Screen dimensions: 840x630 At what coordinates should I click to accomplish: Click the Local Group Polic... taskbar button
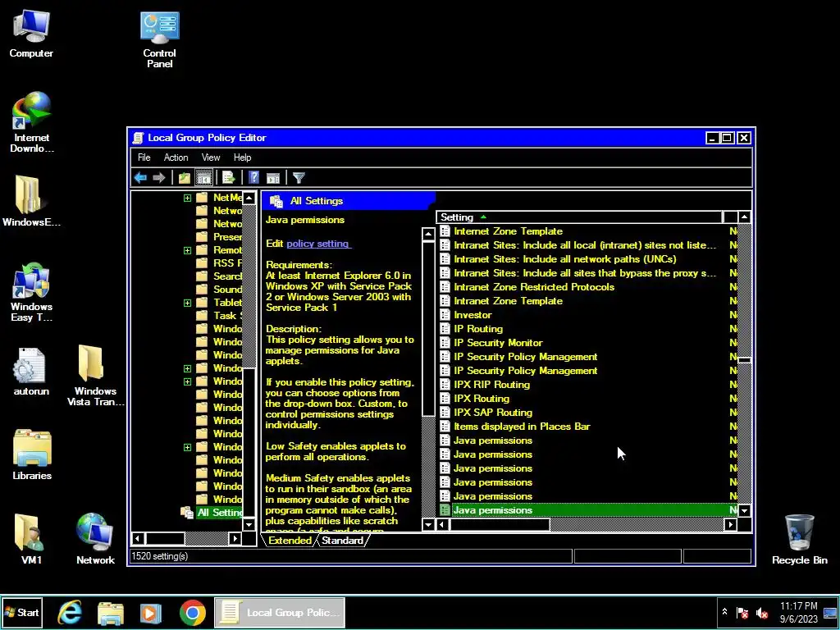[280, 612]
